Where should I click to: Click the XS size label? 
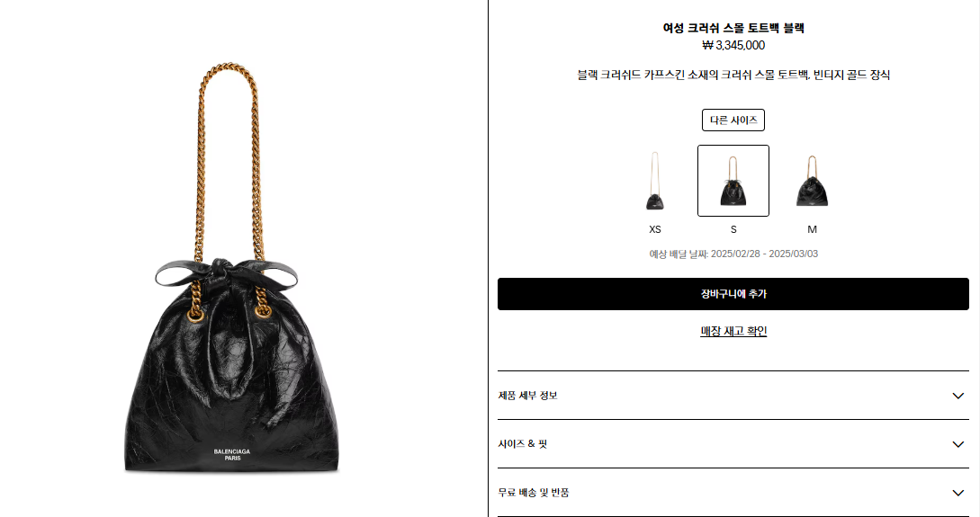pos(654,229)
